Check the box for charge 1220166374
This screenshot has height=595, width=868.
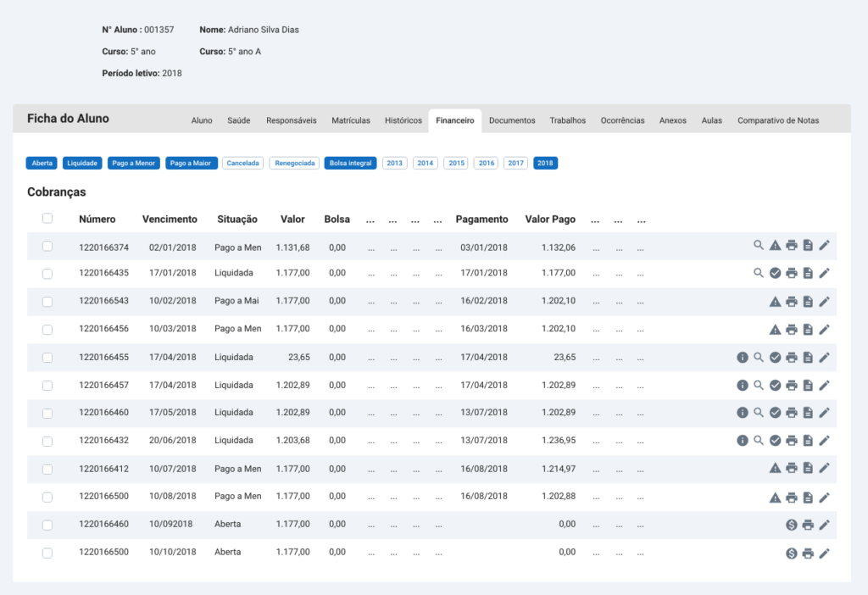tap(47, 247)
